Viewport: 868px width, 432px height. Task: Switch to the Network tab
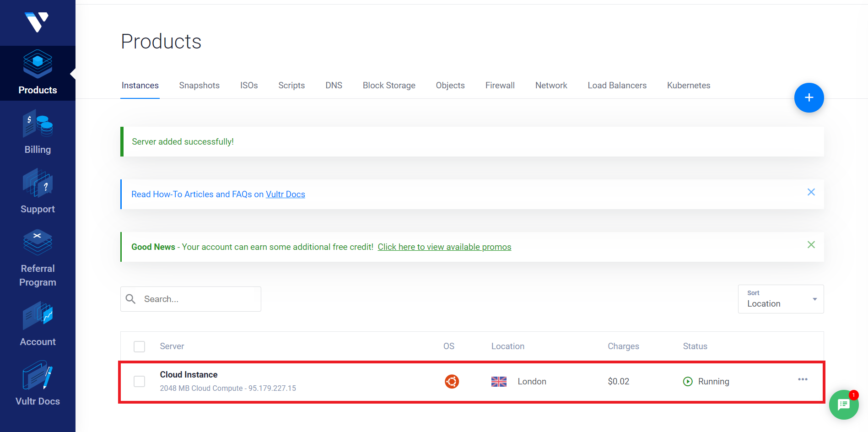551,86
